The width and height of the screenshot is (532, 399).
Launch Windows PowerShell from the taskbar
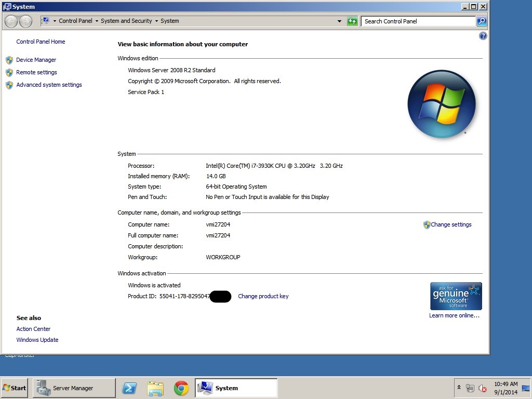[129, 388]
